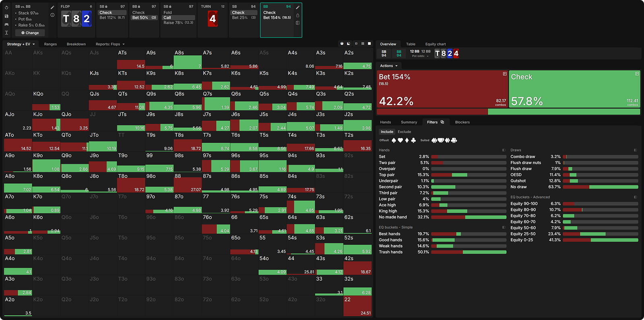Click the strategy frequency bar under the action cards
644x320 pixels.
(508, 112)
